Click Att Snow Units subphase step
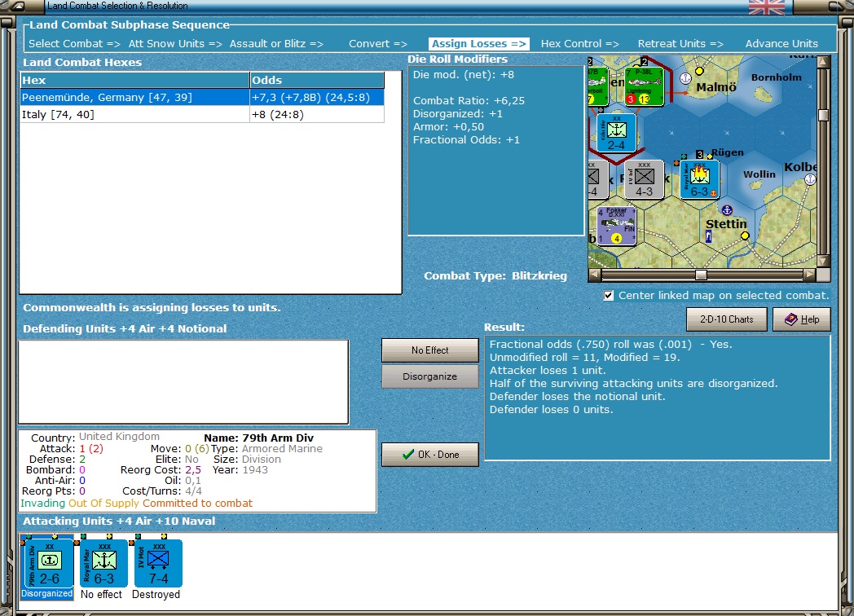 (x=175, y=43)
